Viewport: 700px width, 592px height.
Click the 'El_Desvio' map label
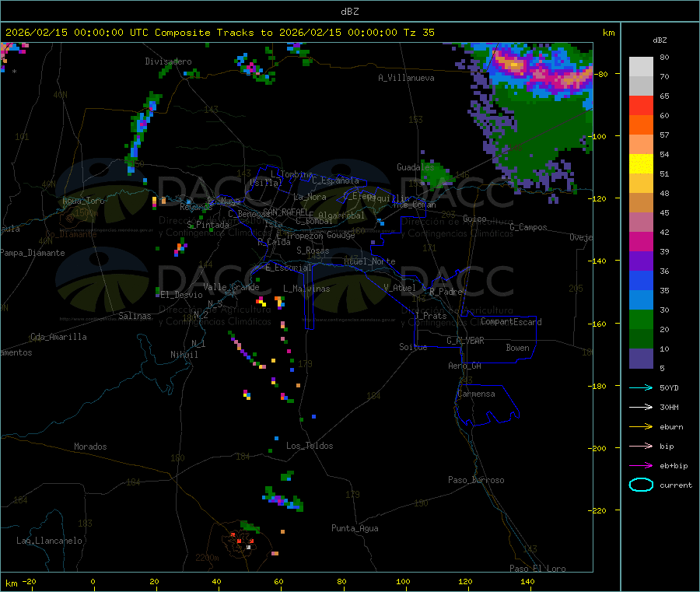[x=181, y=295]
